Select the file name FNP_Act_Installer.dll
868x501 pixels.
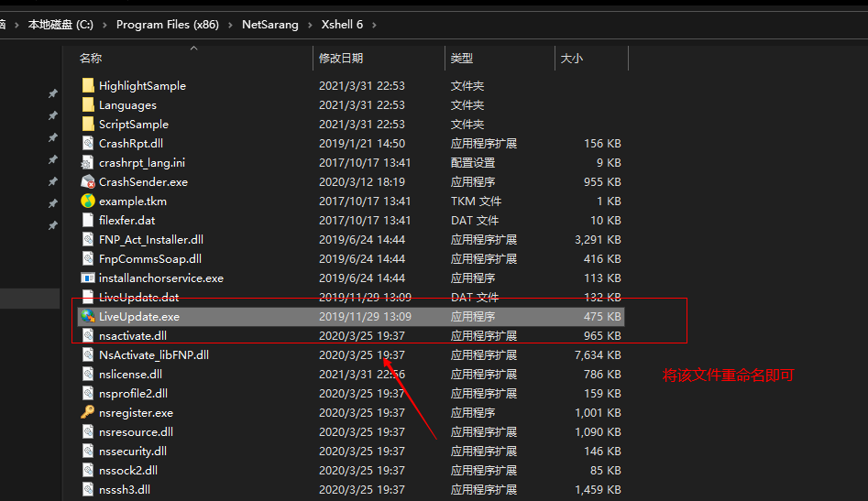tap(150, 239)
